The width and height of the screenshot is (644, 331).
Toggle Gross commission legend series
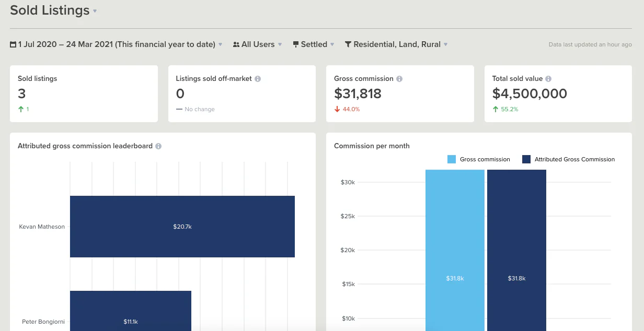click(479, 159)
